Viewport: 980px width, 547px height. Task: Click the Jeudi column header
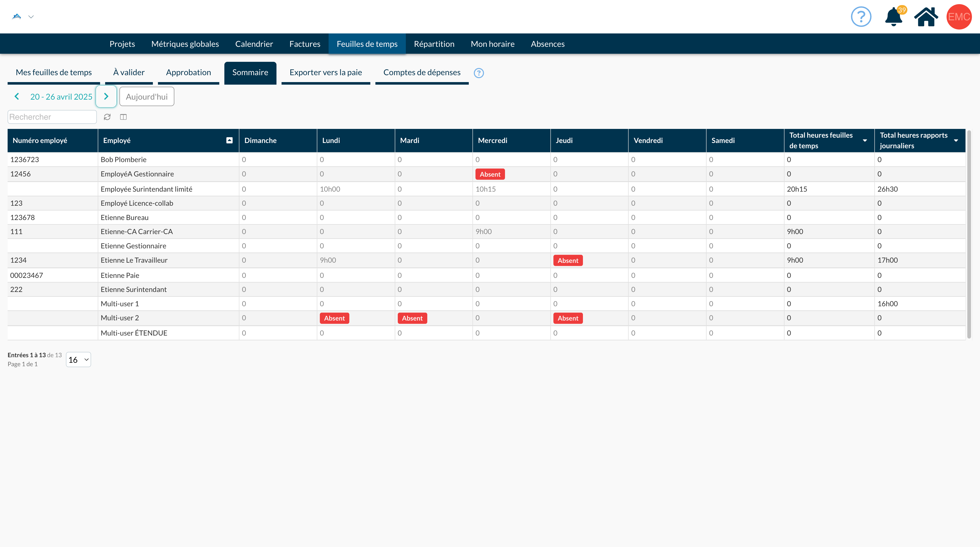(x=589, y=141)
